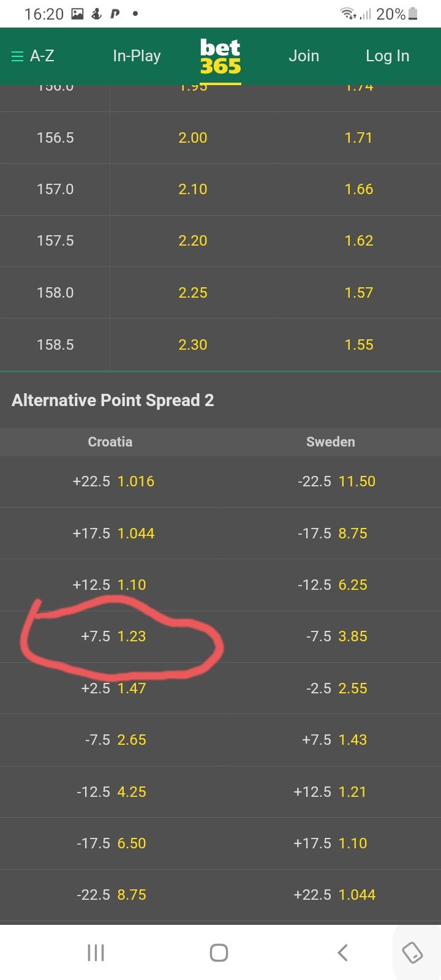The width and height of the screenshot is (441, 980).
Task: Select Croatia -12.5 at odds 4.25
Action: pos(110,792)
